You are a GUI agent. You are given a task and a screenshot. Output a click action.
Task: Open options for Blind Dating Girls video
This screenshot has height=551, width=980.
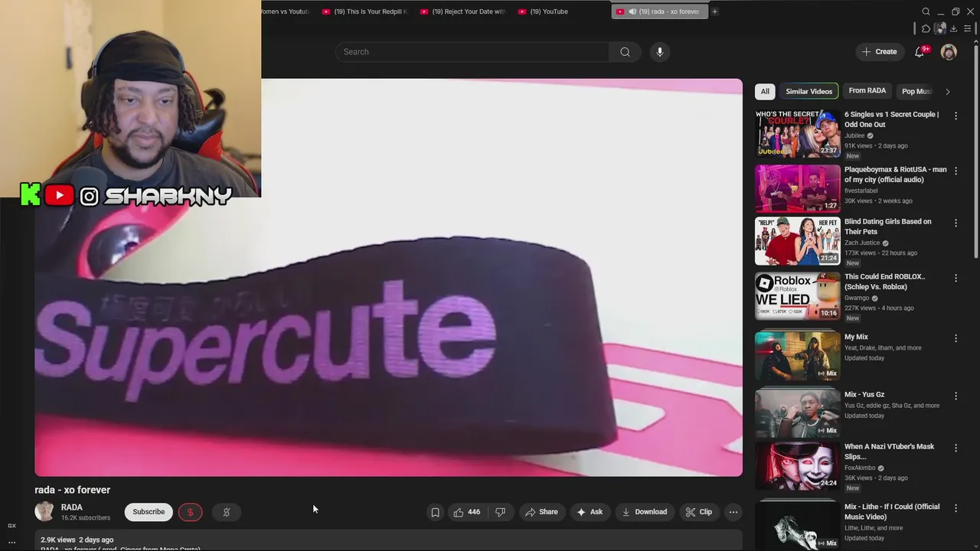(955, 223)
